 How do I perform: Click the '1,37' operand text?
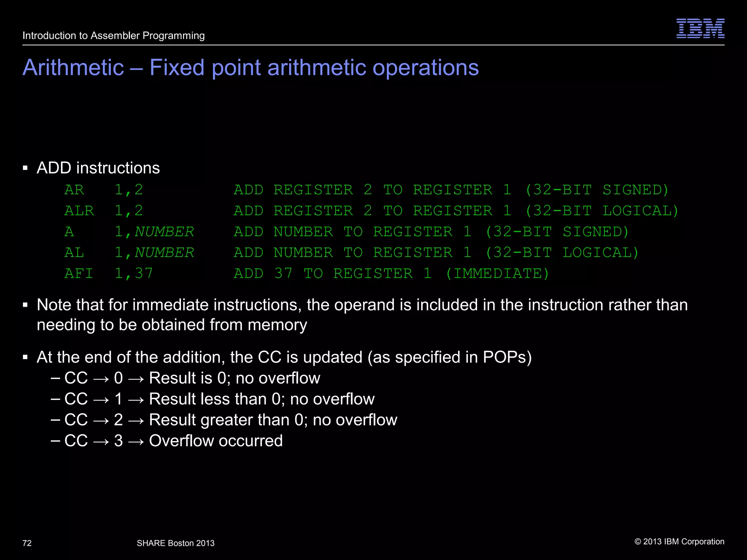[133, 273]
